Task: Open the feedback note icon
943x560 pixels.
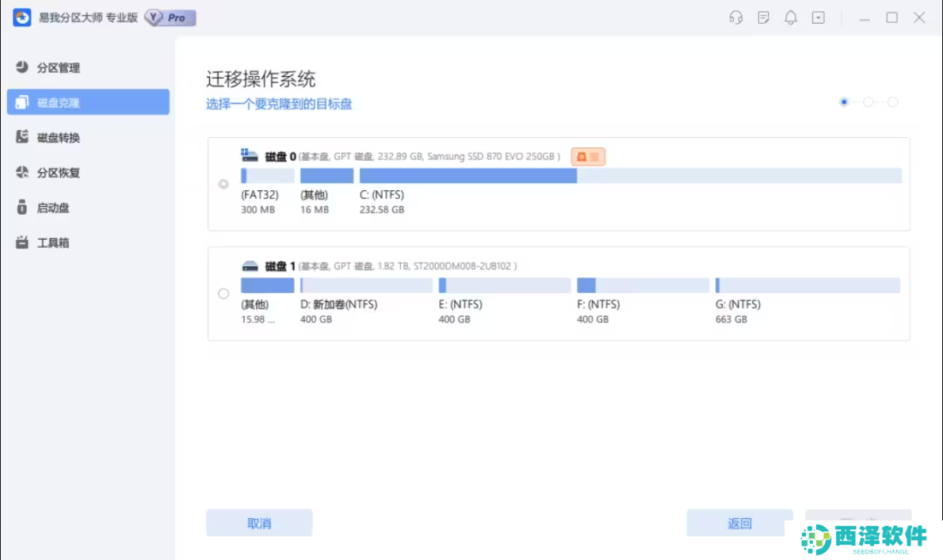Action: (x=763, y=17)
